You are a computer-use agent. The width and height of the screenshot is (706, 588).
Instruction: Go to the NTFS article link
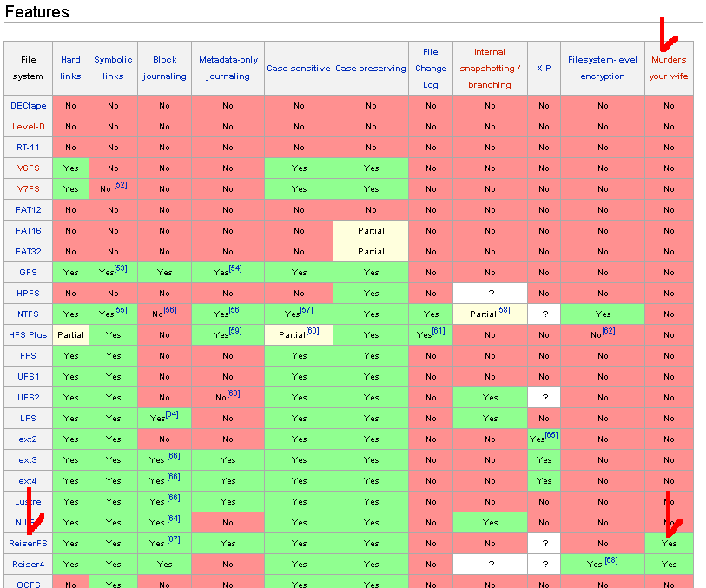(28, 314)
